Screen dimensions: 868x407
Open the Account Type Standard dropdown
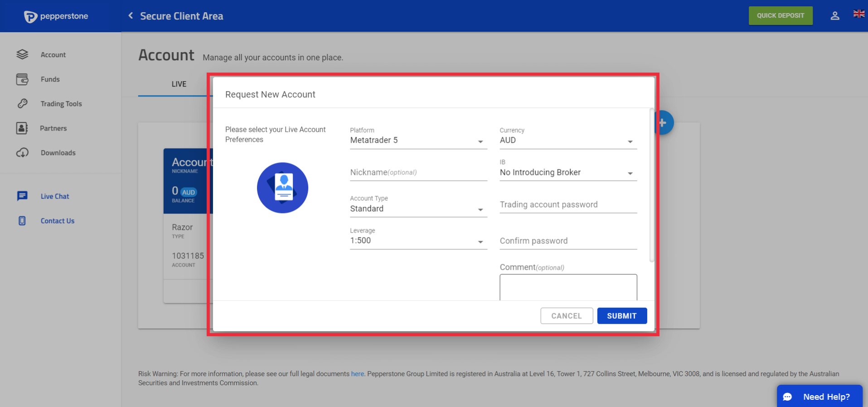click(x=418, y=209)
